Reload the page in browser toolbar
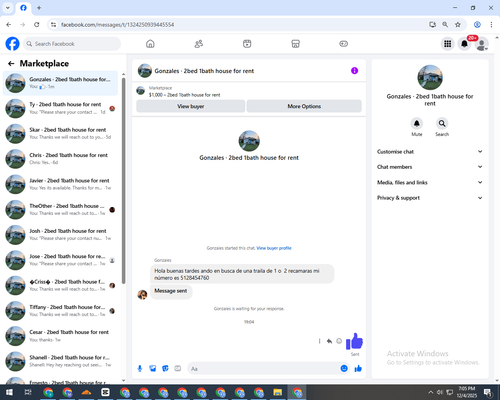Image resolution: width=500 pixels, height=400 pixels. [37, 25]
